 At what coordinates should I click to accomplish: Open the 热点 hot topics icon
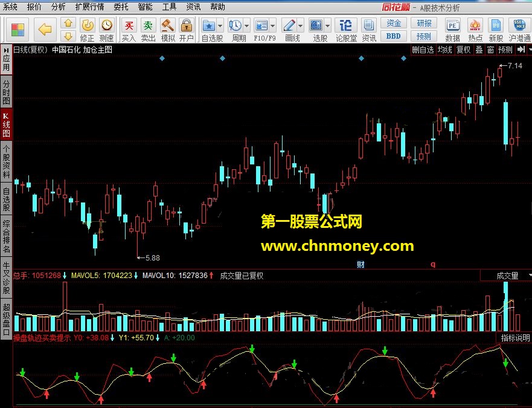coord(475,30)
